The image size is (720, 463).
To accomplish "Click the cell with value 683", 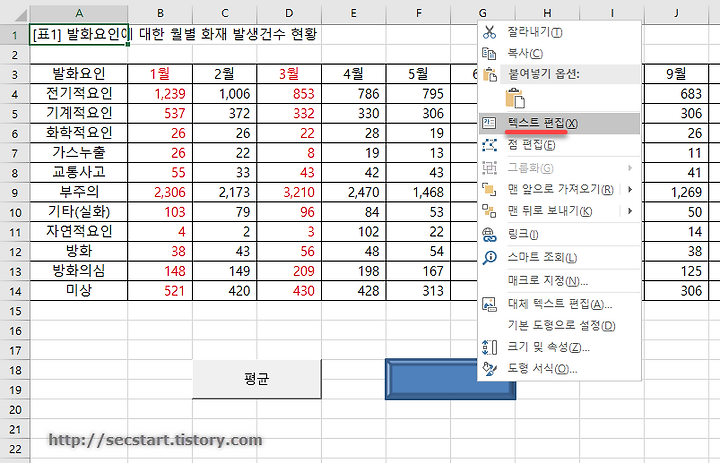I will [676, 94].
